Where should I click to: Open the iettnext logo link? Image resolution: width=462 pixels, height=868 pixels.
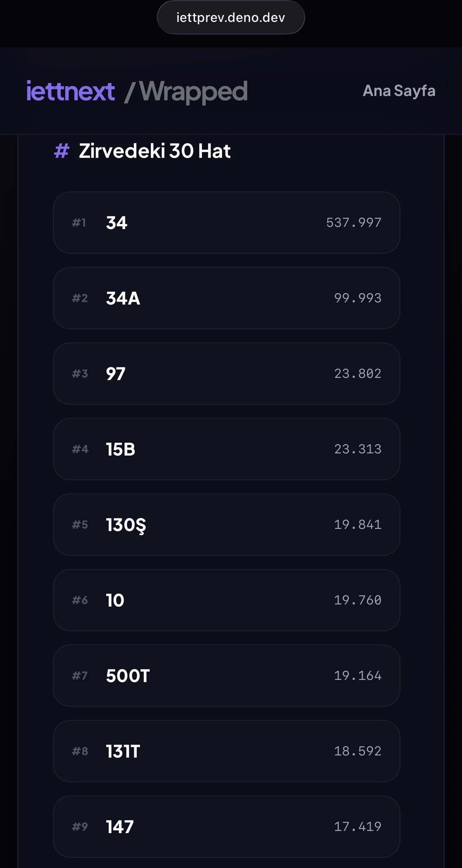point(71,91)
